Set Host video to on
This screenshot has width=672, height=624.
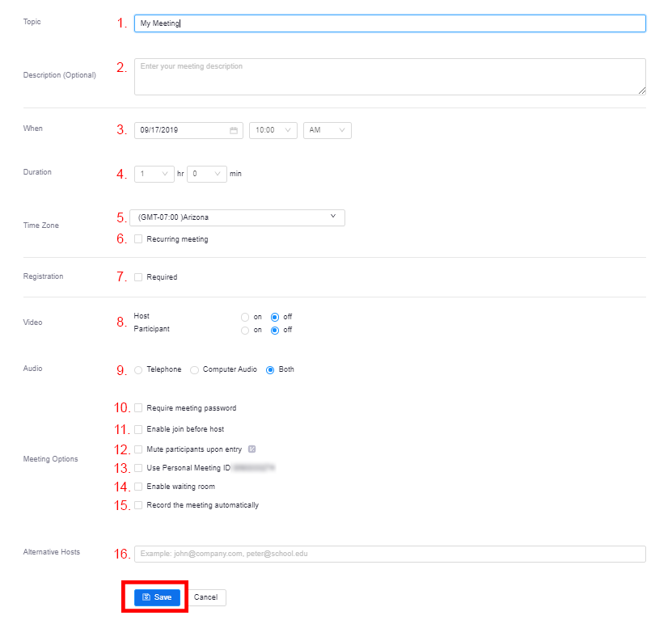pyautogui.click(x=245, y=317)
